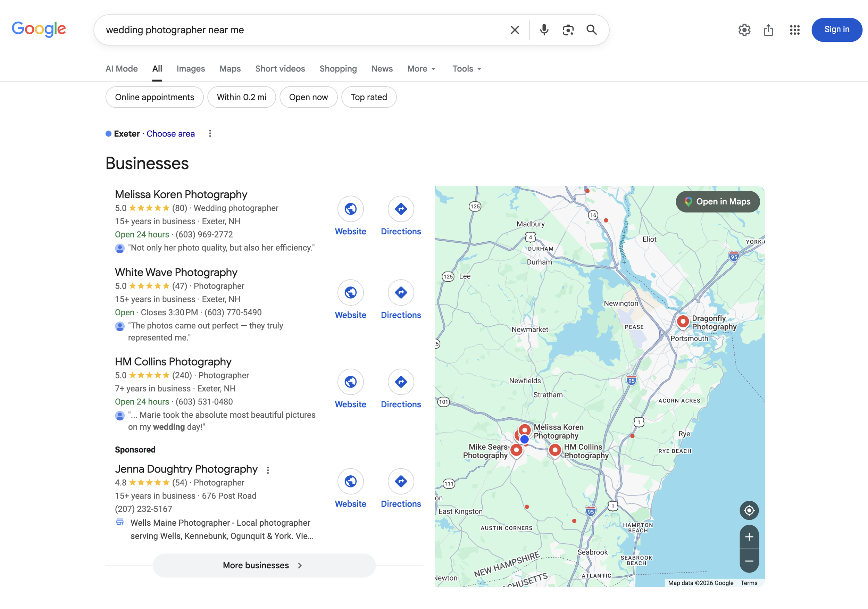Screen dimensions: 868x609
Task: Click the Wells Maine Photographer ad description
Action: (222, 529)
